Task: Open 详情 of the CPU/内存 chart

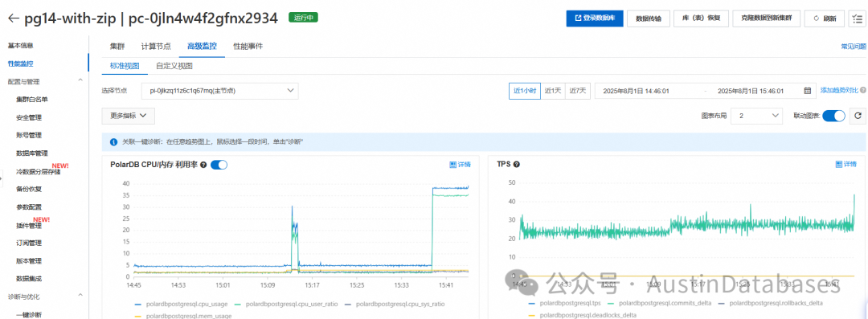Action: [x=460, y=165]
